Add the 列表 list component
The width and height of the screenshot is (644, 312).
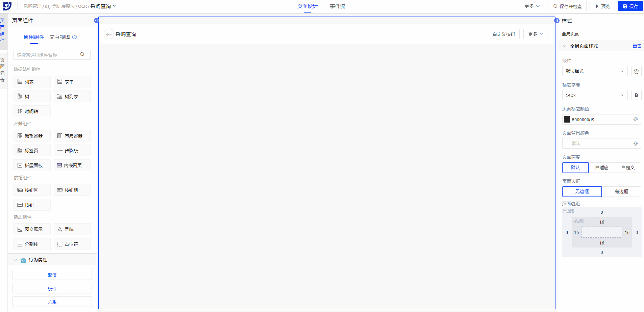tap(32, 82)
